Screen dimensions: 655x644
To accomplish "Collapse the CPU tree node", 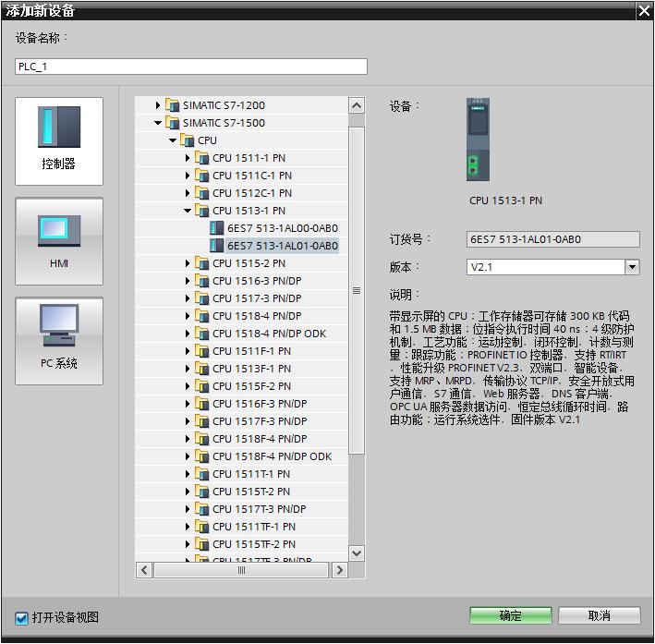I will click(x=173, y=140).
